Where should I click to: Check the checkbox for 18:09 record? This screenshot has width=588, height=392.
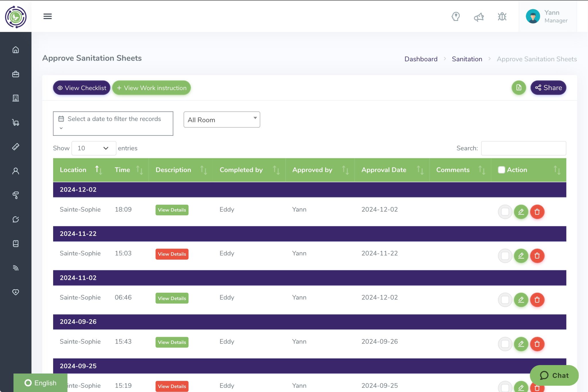pyautogui.click(x=505, y=212)
